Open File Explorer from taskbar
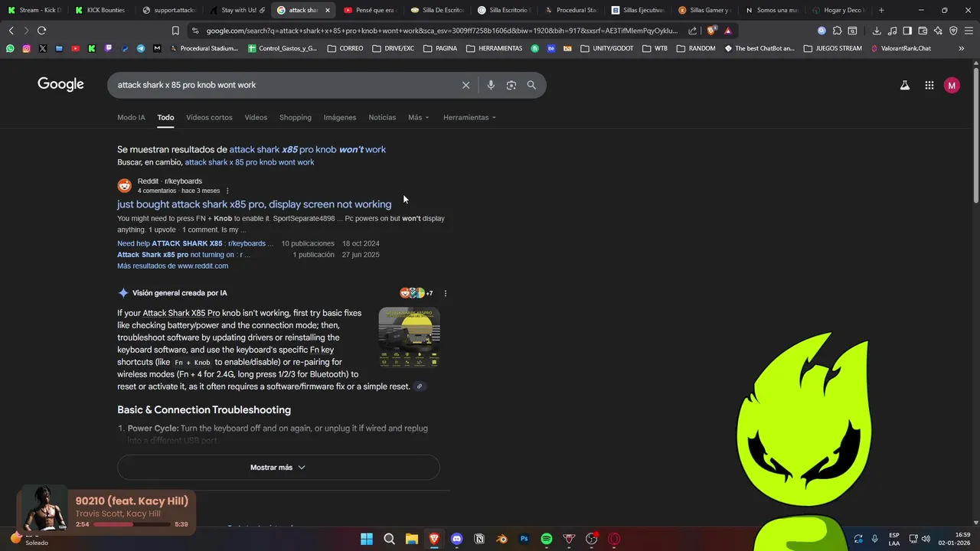The height and width of the screenshot is (551, 980). pos(412,539)
